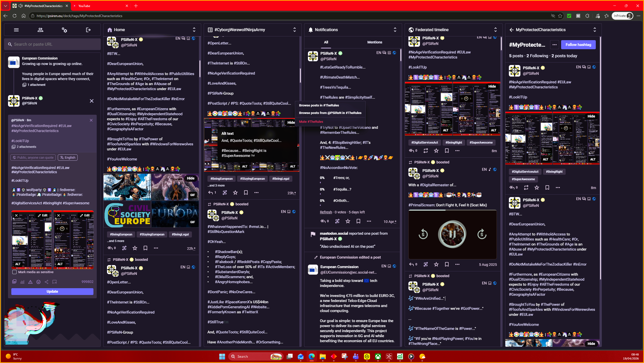644x363 pixels.
Task: Click the Home column scrollbar
Action: [x=200, y=69]
